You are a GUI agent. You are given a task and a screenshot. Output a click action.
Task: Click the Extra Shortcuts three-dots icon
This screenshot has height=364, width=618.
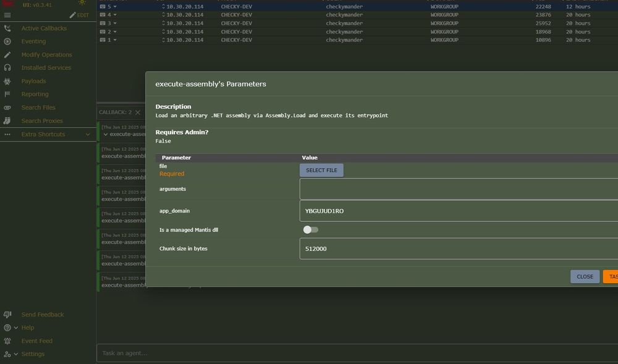[x=7, y=134]
